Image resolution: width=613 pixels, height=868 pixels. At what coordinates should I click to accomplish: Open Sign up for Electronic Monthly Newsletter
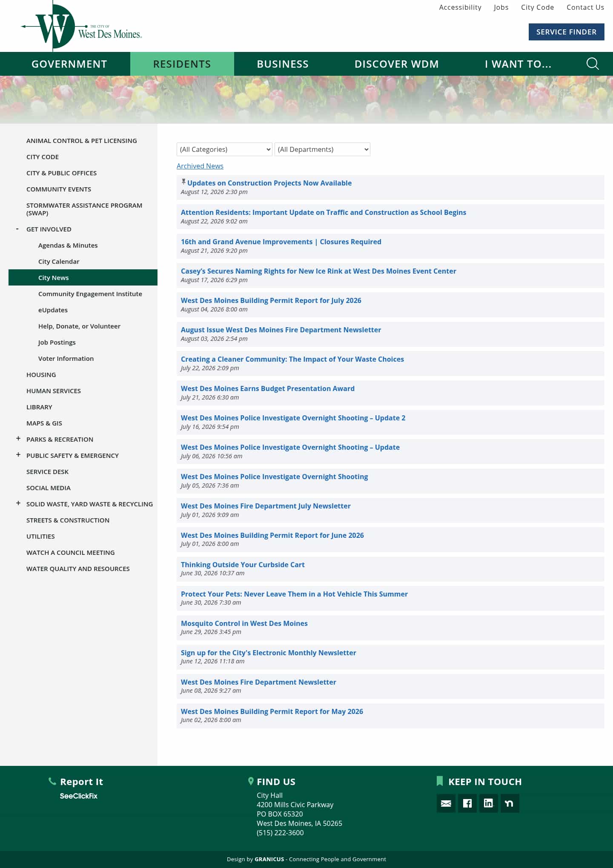tap(269, 653)
